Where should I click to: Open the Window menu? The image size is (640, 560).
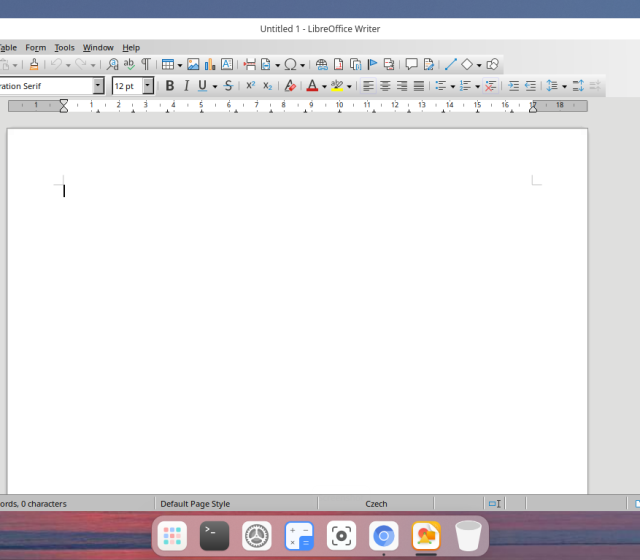click(98, 47)
